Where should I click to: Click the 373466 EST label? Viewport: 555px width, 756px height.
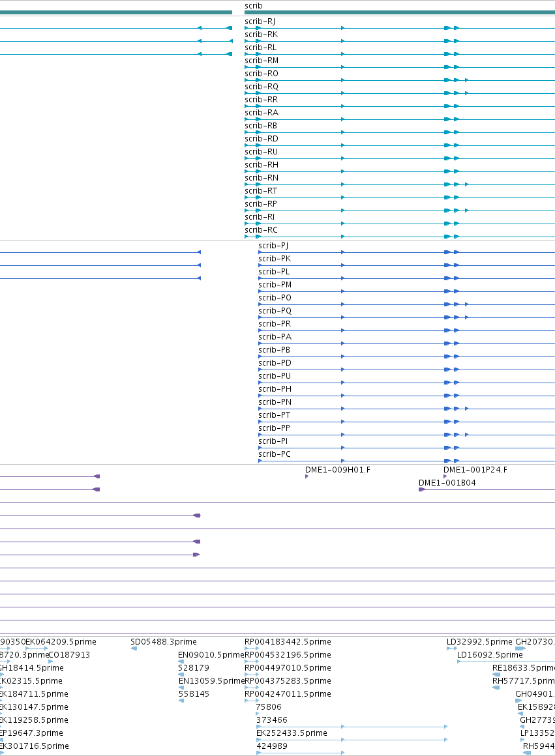tap(272, 720)
